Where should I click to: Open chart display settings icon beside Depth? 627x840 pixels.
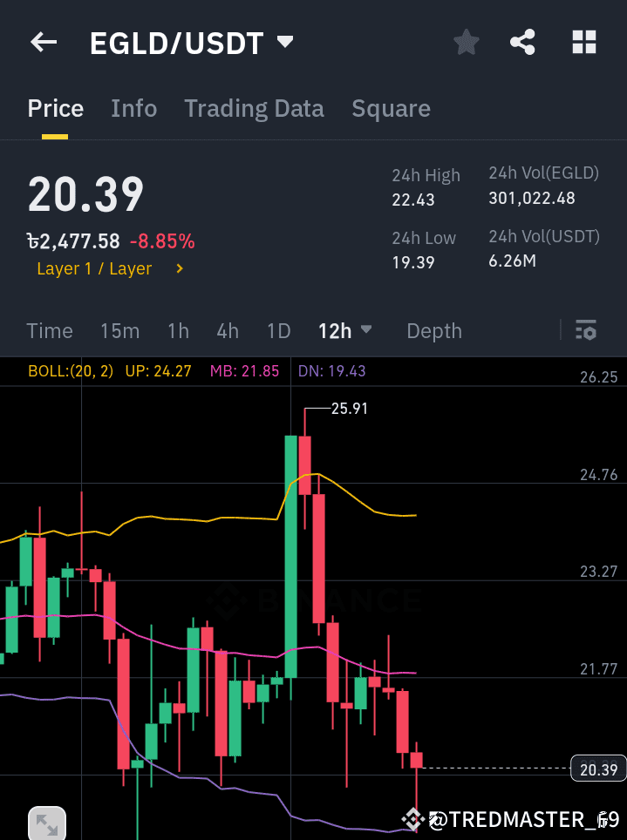coord(585,330)
